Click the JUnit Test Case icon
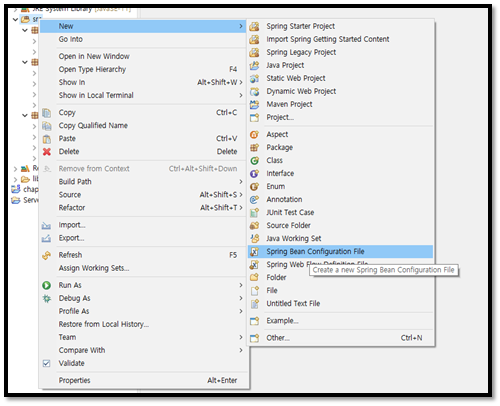 tap(254, 212)
